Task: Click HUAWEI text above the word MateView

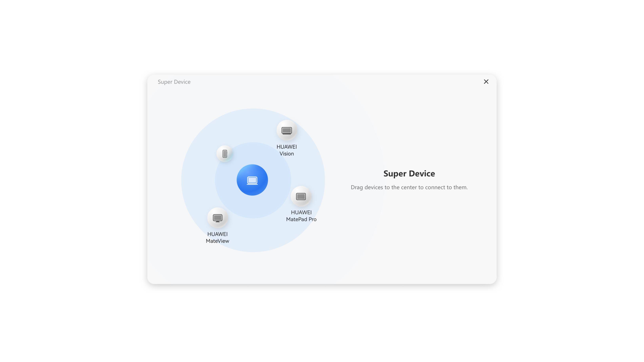Action: [217, 234]
